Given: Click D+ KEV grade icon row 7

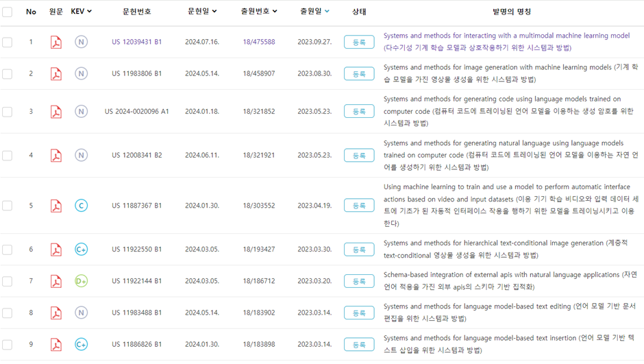Looking at the screenshot, I should 81,281.
